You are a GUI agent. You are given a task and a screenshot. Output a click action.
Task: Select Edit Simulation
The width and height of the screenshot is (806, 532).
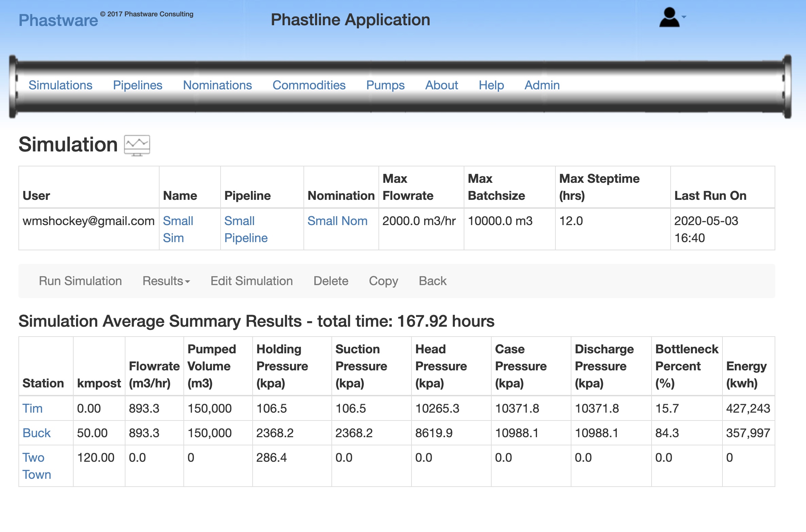pos(252,281)
